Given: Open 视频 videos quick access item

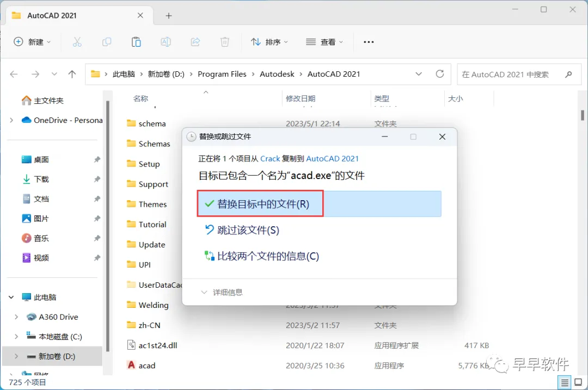Looking at the screenshot, I should tap(35, 258).
